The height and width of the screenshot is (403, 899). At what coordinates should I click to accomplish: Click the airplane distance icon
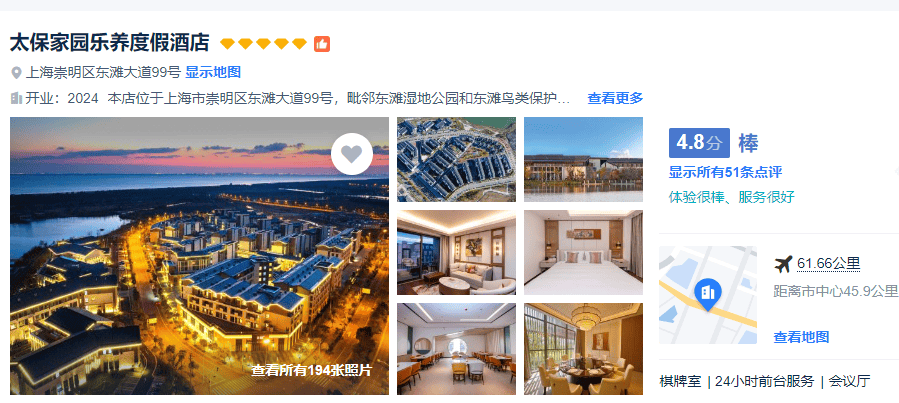(783, 264)
